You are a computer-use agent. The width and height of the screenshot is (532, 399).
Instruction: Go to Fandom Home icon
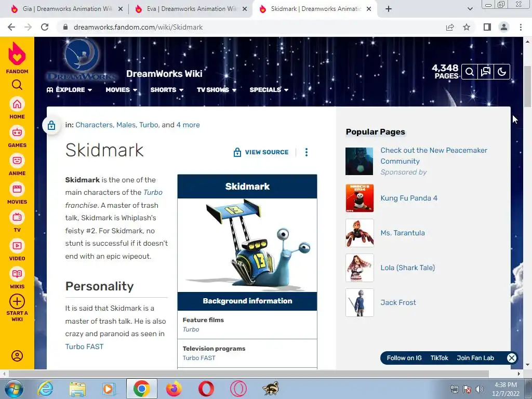pyautogui.click(x=17, y=104)
